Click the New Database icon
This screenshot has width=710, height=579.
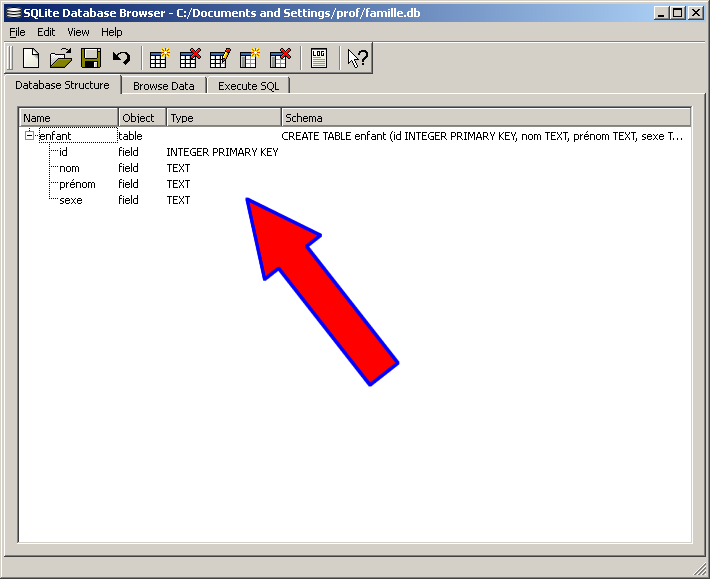coord(31,58)
